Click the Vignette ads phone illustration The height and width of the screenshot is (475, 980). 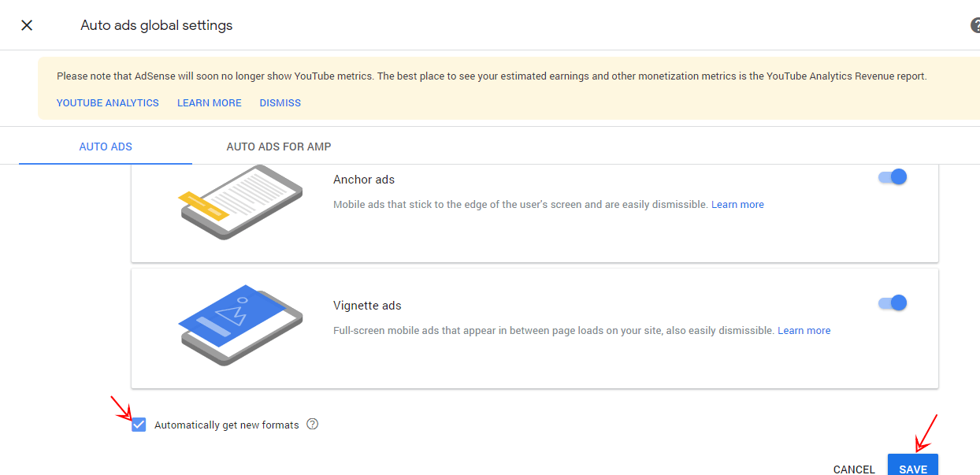[x=240, y=325]
